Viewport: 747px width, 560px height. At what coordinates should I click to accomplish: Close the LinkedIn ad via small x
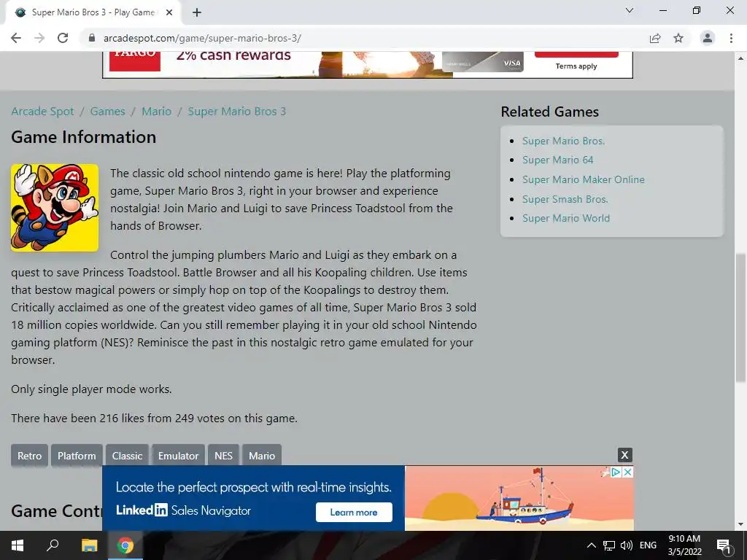tap(628, 472)
